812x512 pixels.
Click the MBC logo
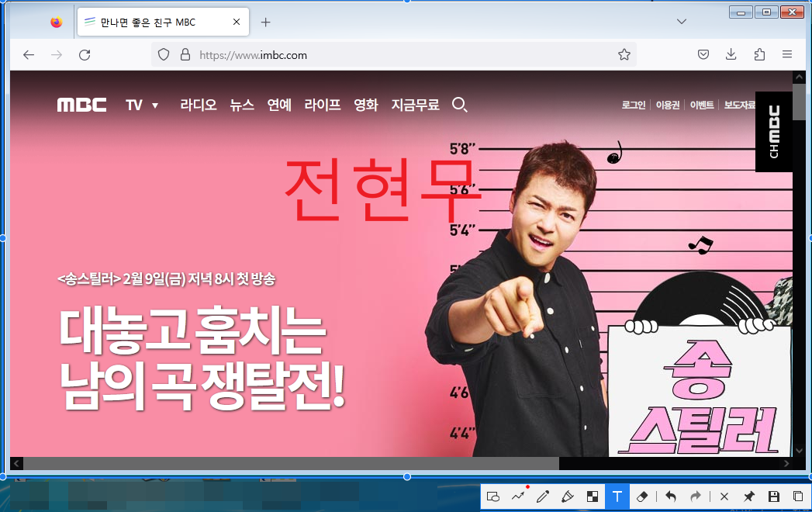tap(82, 106)
